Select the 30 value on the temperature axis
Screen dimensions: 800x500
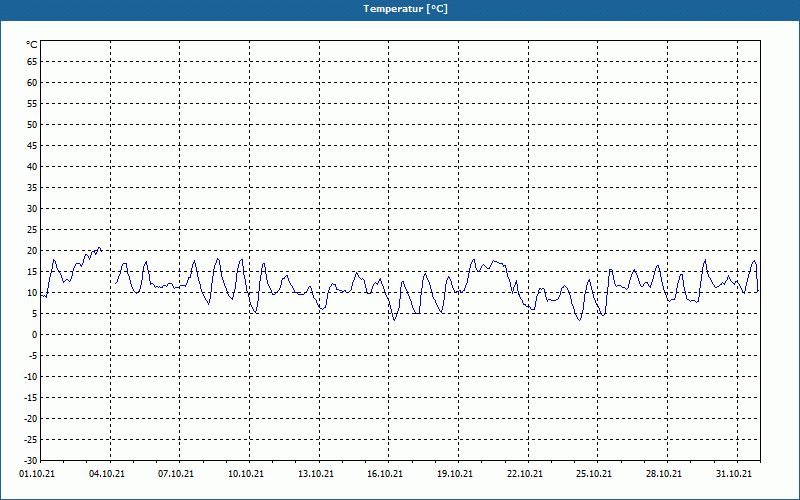[x=32, y=209]
